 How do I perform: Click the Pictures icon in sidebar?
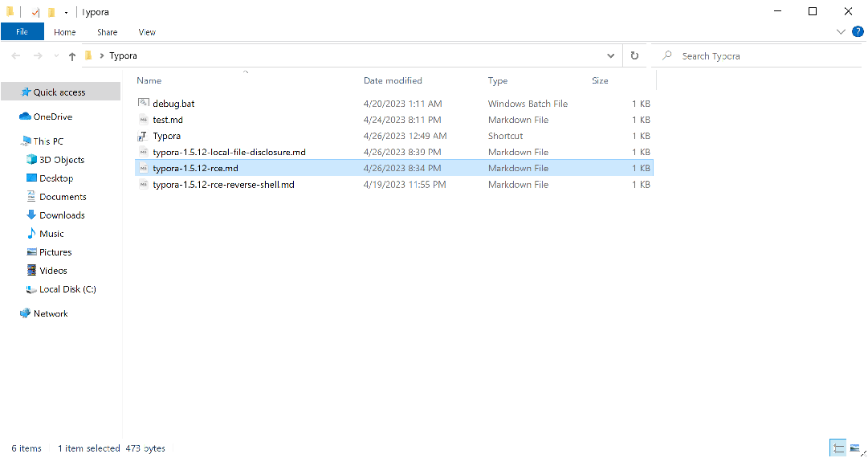point(31,252)
